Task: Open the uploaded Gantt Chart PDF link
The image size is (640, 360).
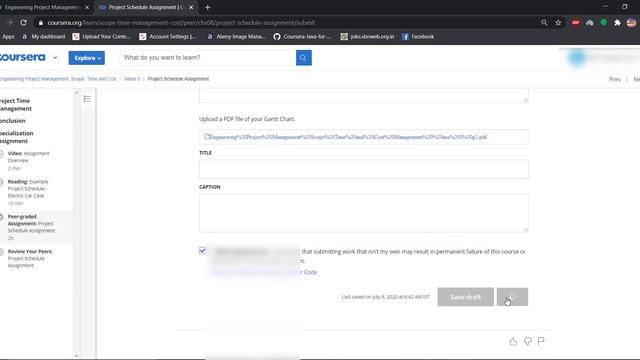Action: pyautogui.click(x=347, y=137)
